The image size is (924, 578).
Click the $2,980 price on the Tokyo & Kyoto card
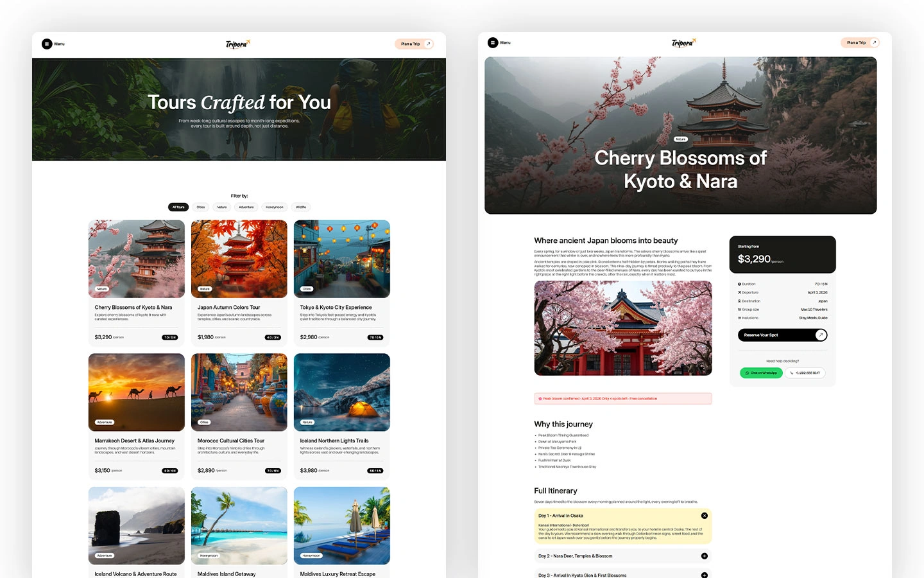[x=309, y=337]
